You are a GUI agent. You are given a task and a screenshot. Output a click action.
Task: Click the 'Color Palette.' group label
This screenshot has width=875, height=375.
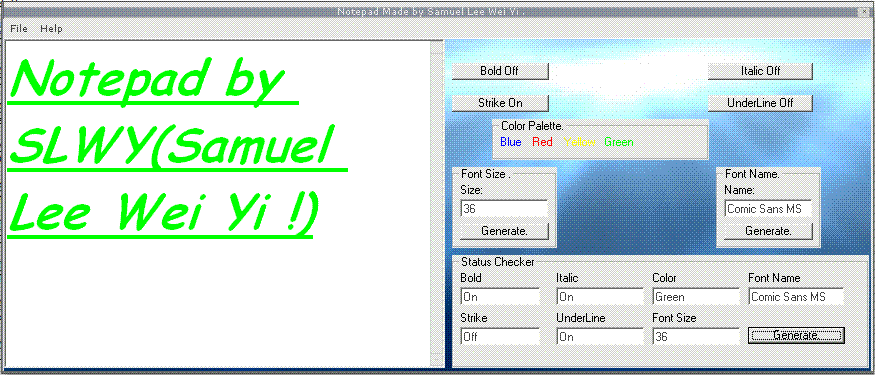click(x=532, y=126)
